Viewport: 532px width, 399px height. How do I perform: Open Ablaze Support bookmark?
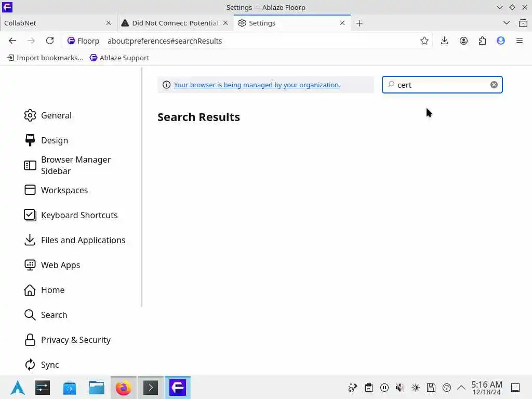[119, 58]
